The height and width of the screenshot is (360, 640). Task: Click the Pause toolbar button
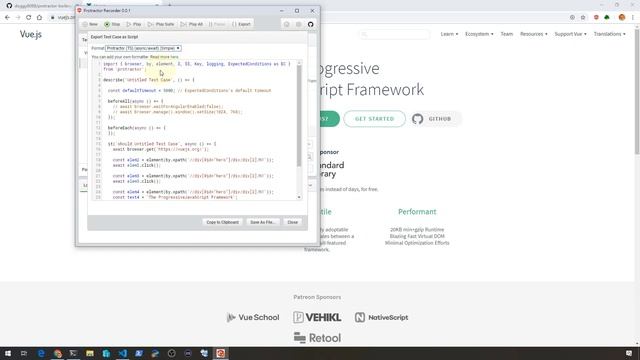(217, 24)
